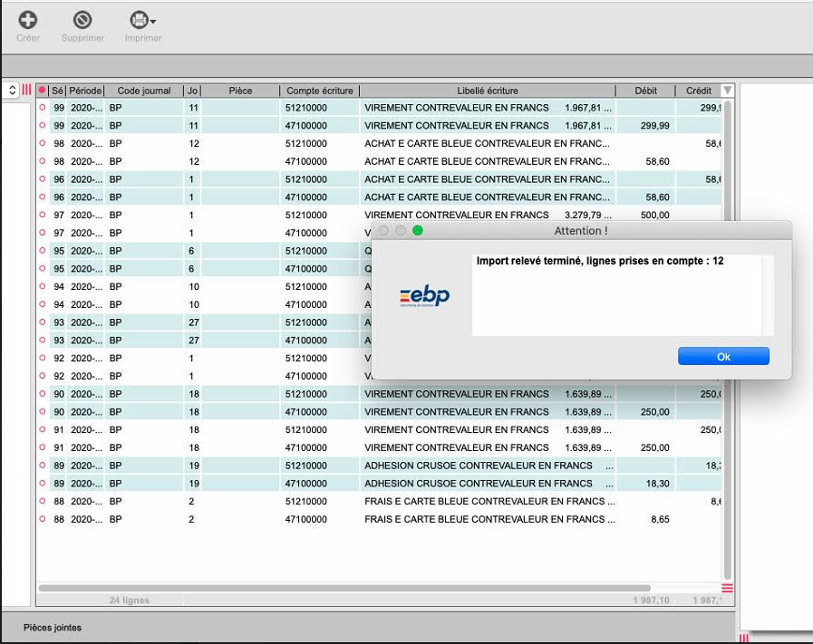This screenshot has height=644, width=813.
Task: Sort by the Code journal column header
Action: pos(143,91)
